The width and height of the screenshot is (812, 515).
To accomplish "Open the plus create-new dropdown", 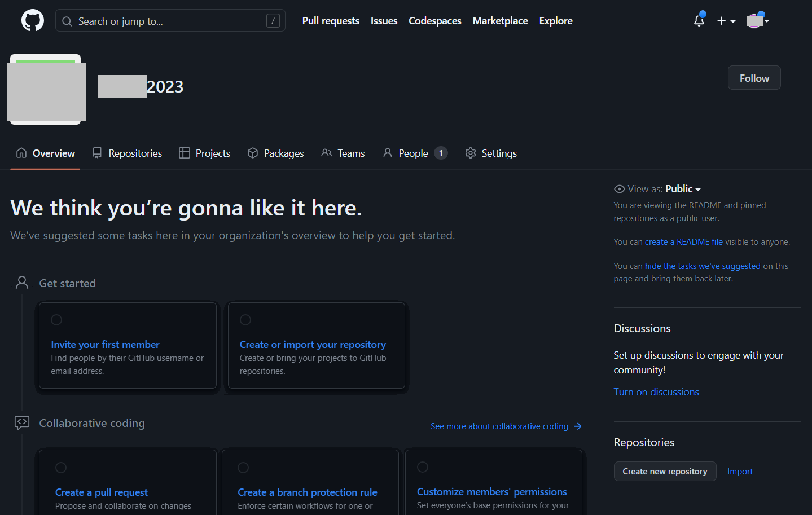I will pyautogui.click(x=726, y=21).
